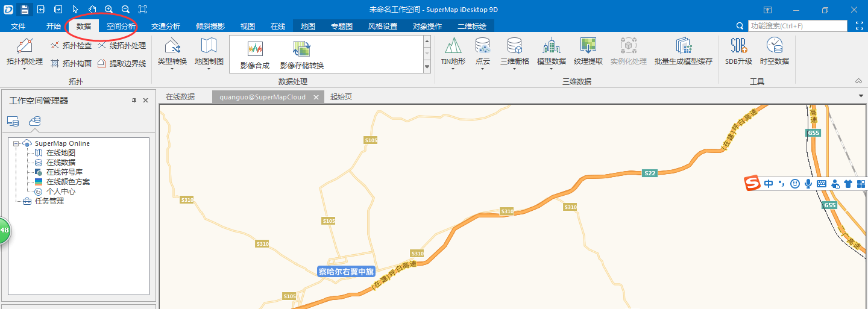Expand TIN地形 dropdown arrow
This screenshot has width=868, height=309.
point(453,69)
